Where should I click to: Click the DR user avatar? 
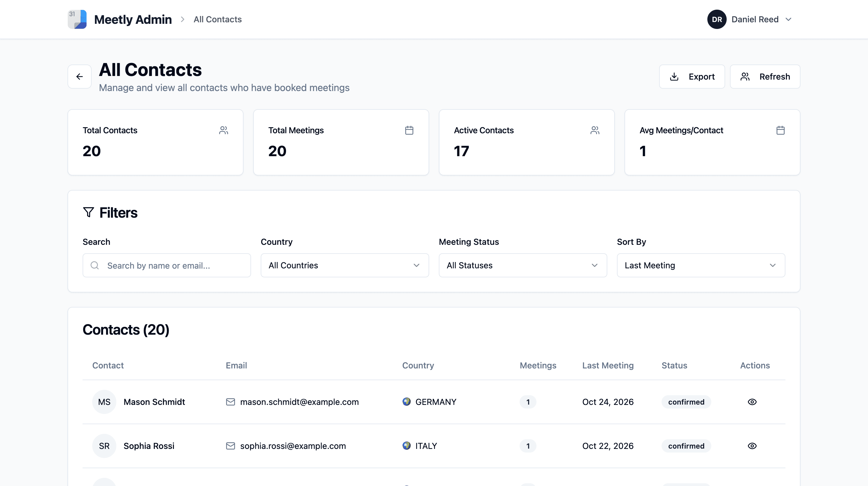coord(717,19)
